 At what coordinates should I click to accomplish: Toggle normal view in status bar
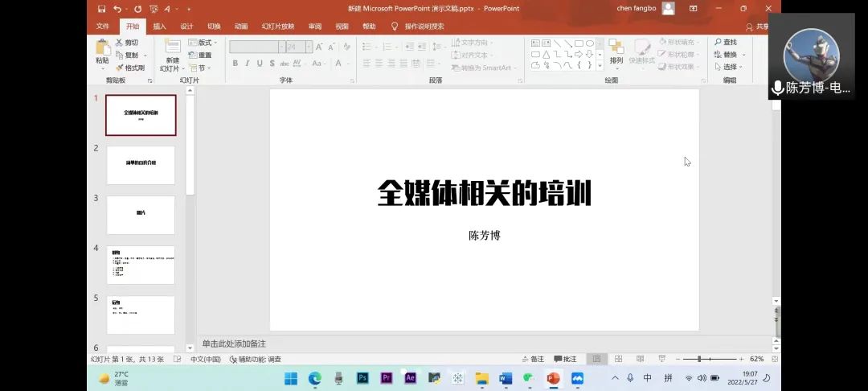596,359
